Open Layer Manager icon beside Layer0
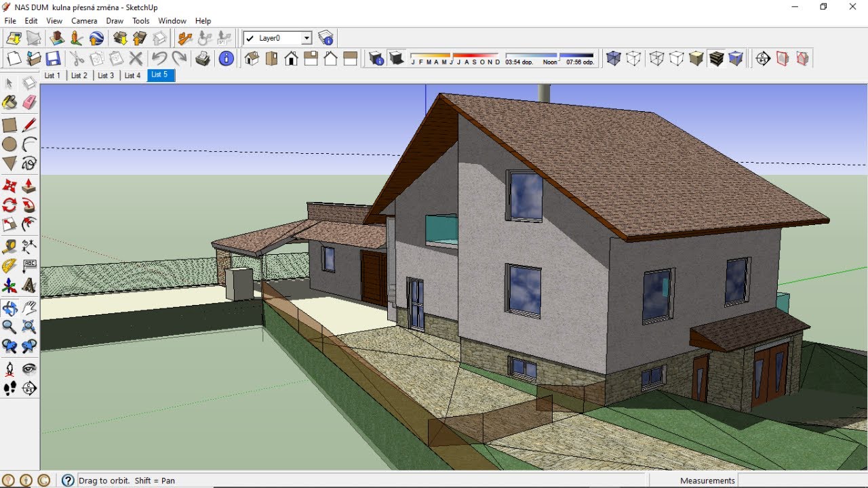Image resolution: width=868 pixels, height=488 pixels. coord(326,38)
